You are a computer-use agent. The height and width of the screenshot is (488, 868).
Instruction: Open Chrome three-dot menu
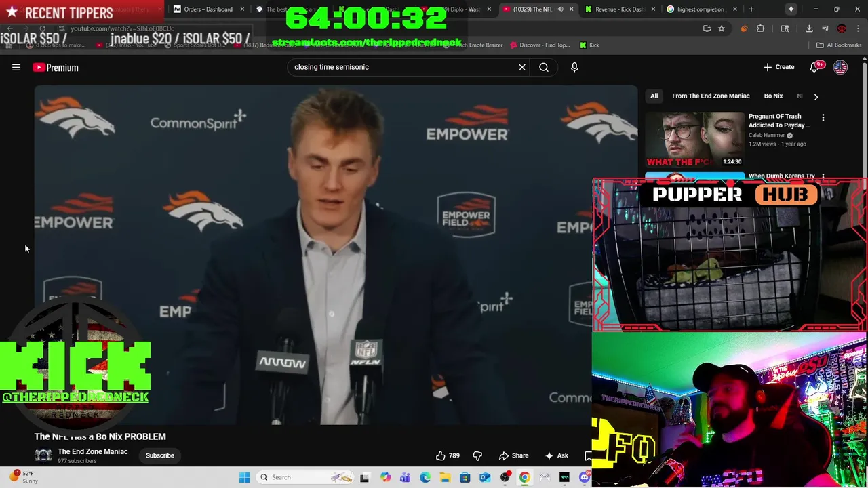858,28
